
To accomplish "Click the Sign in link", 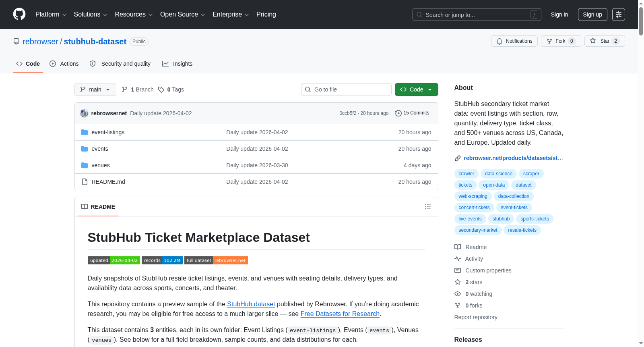I will click(x=559, y=15).
